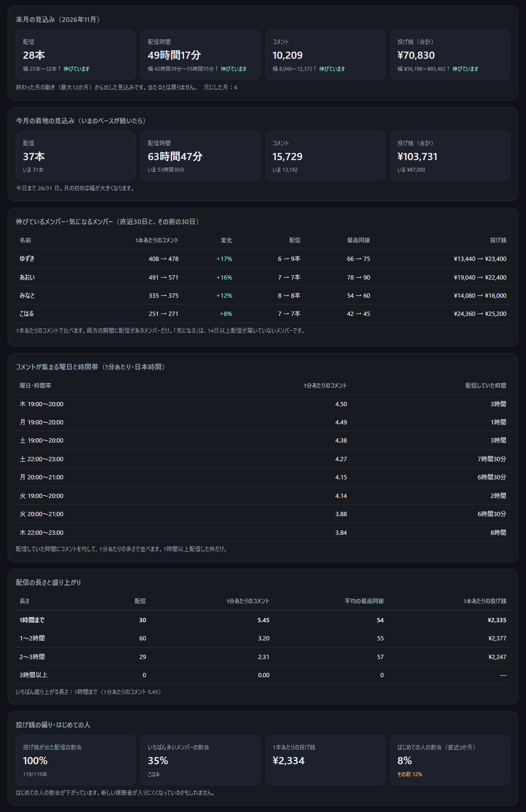Click the ¥70,830 donation total
The image size is (526, 812).
point(416,55)
